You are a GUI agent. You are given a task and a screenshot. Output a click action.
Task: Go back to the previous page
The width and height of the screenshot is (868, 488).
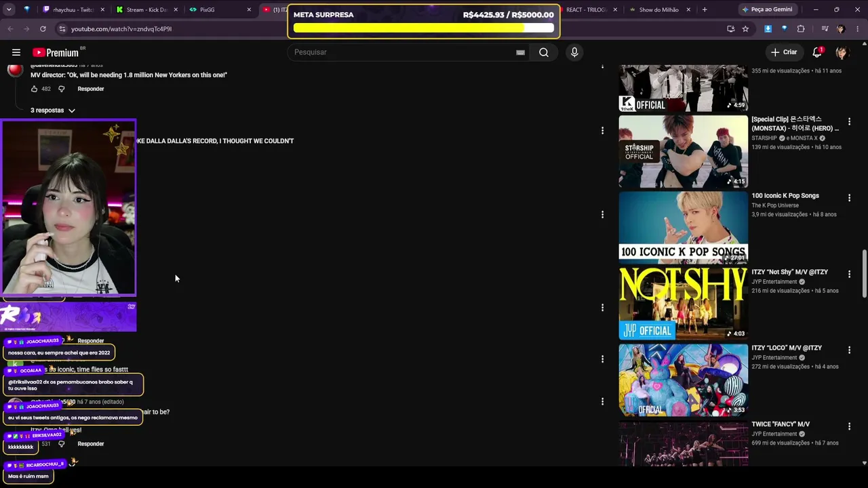(x=10, y=29)
